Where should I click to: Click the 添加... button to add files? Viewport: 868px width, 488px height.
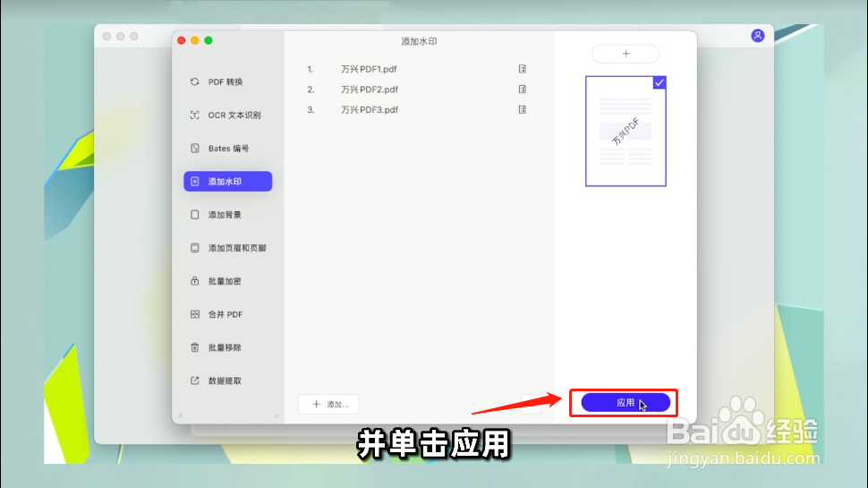click(328, 405)
